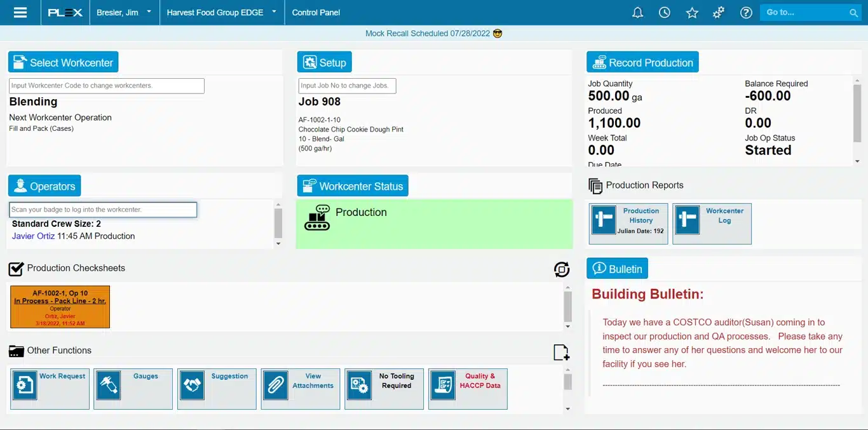Click the help question mark icon
The height and width of the screenshot is (430, 868).
tap(746, 12)
